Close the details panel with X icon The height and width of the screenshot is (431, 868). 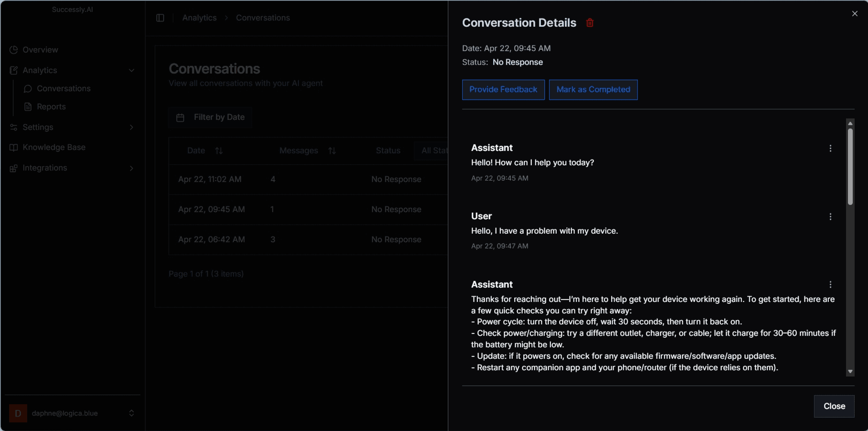click(855, 14)
